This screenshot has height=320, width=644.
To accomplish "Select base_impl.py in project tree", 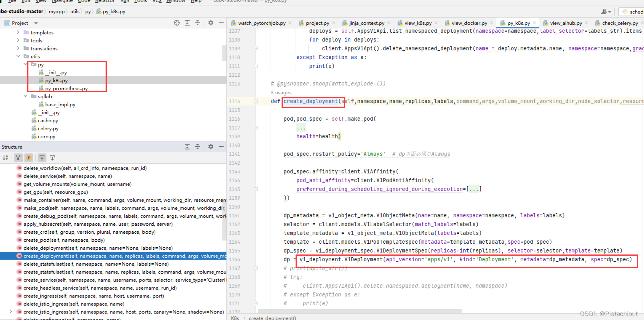I will tap(60, 105).
